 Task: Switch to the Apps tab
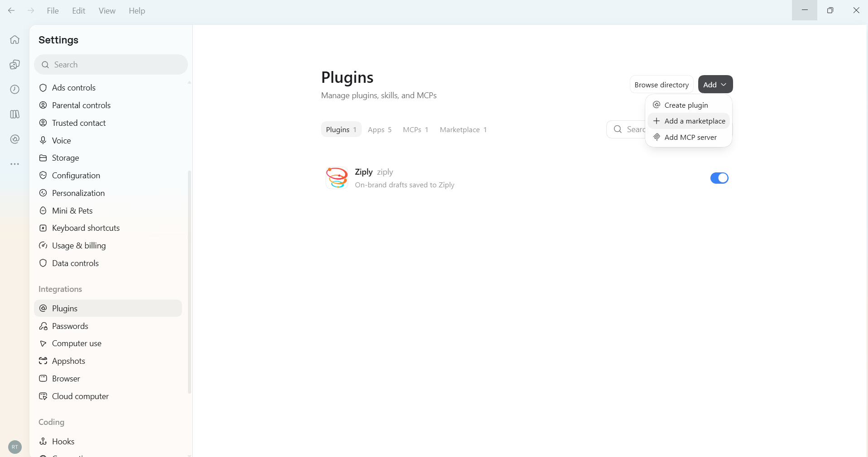click(379, 129)
